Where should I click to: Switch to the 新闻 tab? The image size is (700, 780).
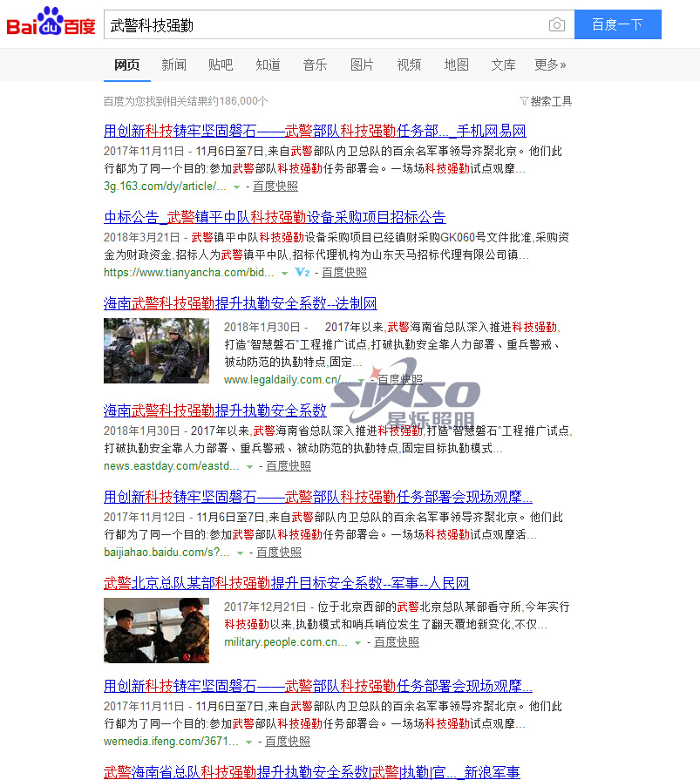pos(173,64)
